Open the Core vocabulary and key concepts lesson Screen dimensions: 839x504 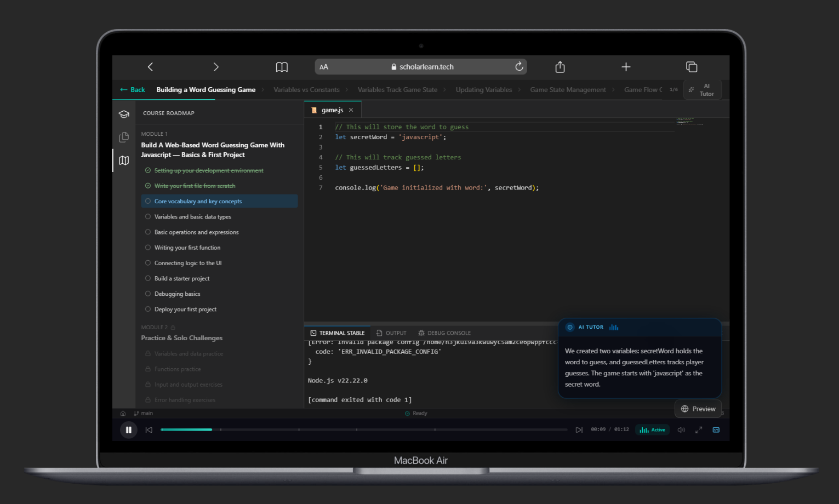[219, 201]
